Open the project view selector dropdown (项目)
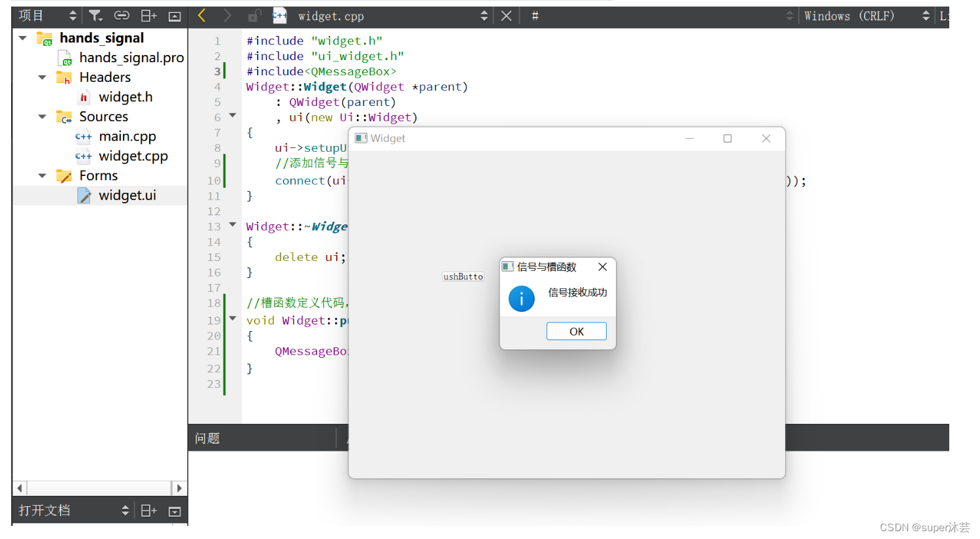The height and width of the screenshot is (539, 980). pos(47,16)
